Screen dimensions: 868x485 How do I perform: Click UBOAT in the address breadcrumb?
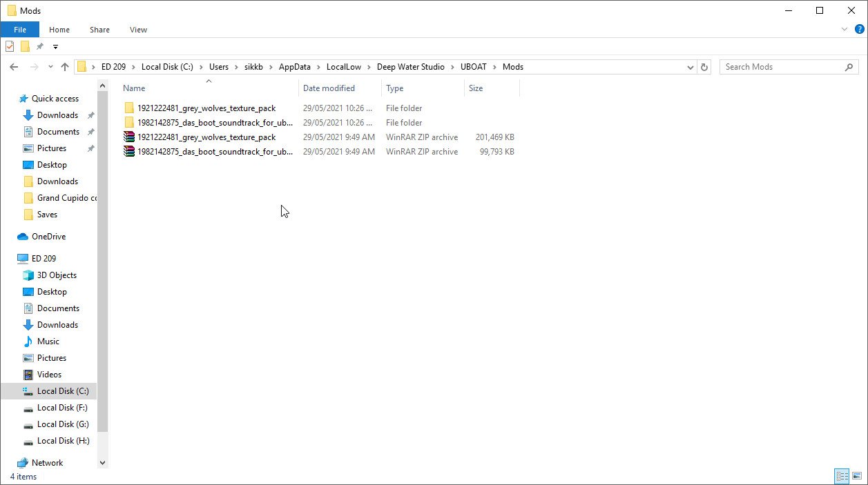pos(474,67)
